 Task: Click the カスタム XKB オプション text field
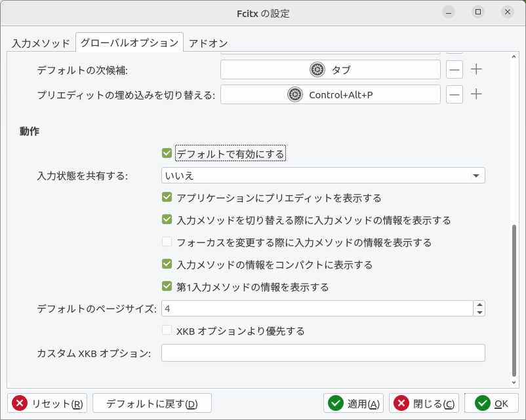pos(323,353)
